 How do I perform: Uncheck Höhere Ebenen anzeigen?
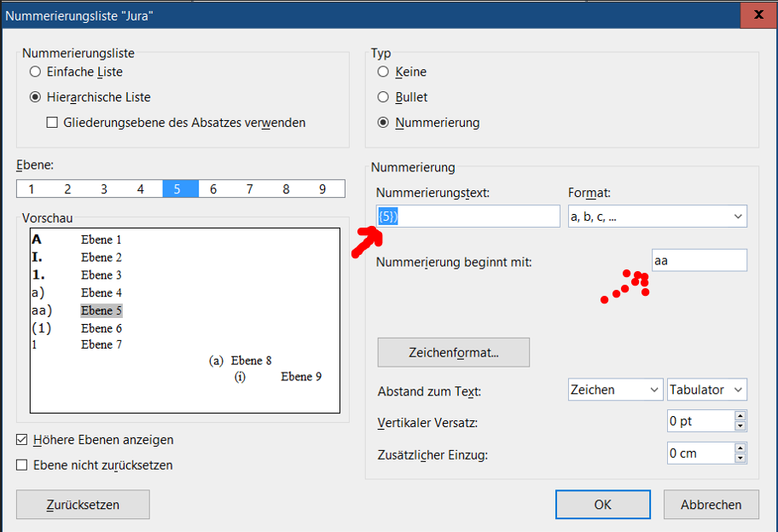22,440
